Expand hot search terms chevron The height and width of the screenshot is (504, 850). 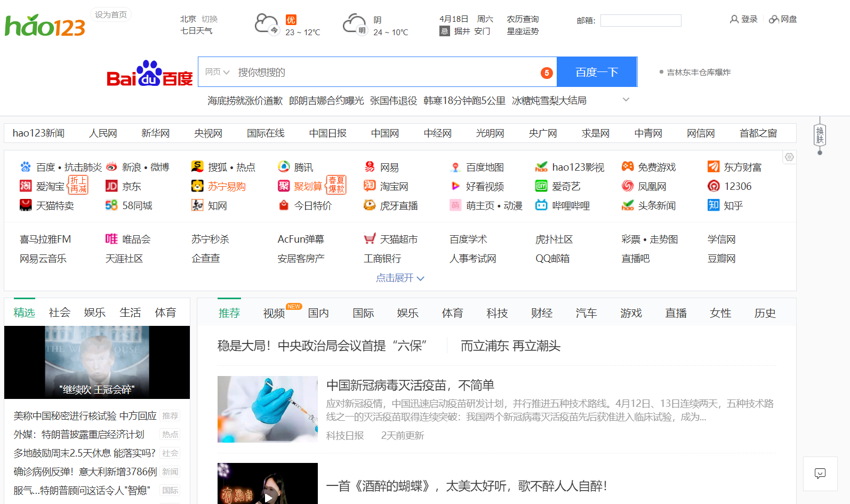(x=626, y=100)
